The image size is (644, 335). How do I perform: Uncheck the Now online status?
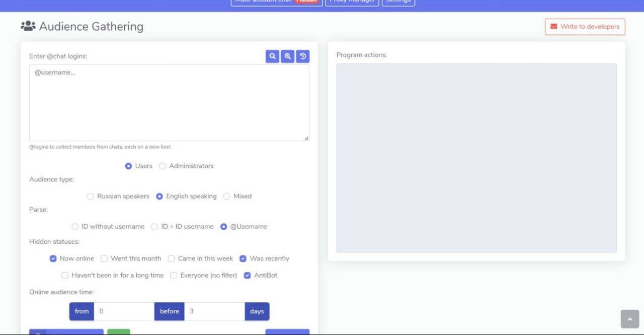(x=53, y=258)
